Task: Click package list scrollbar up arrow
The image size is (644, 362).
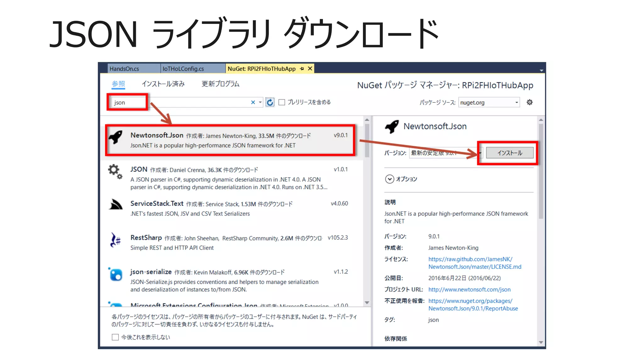Action: (367, 120)
